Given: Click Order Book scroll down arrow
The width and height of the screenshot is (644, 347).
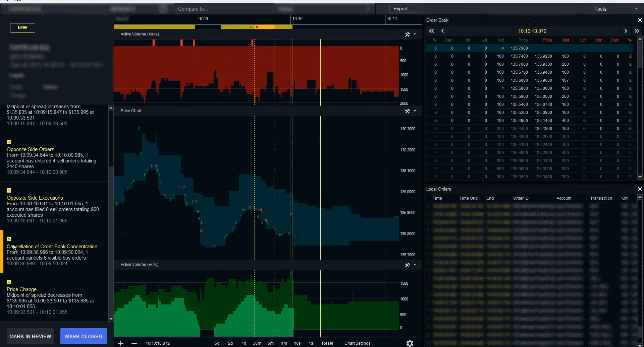Looking at the screenshot, I should [640, 177].
